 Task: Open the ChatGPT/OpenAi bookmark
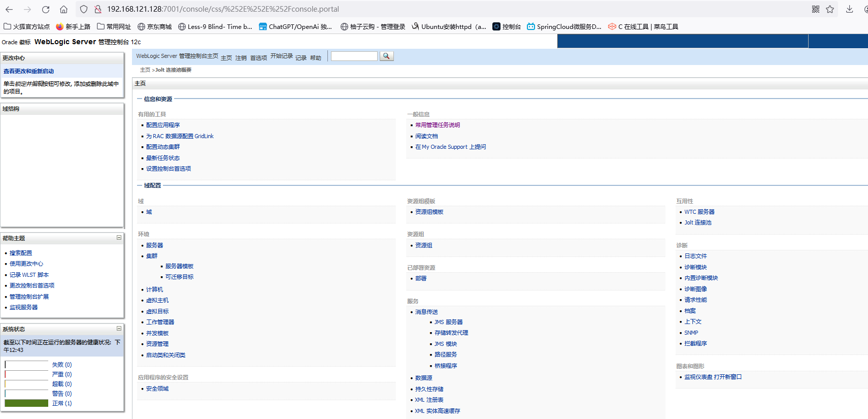click(x=295, y=26)
